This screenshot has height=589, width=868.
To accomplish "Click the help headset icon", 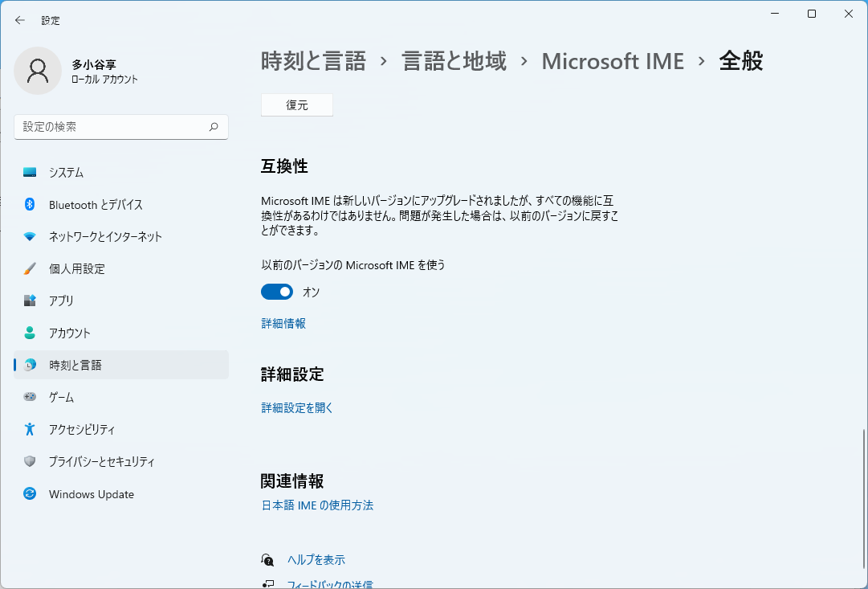I will 268,559.
